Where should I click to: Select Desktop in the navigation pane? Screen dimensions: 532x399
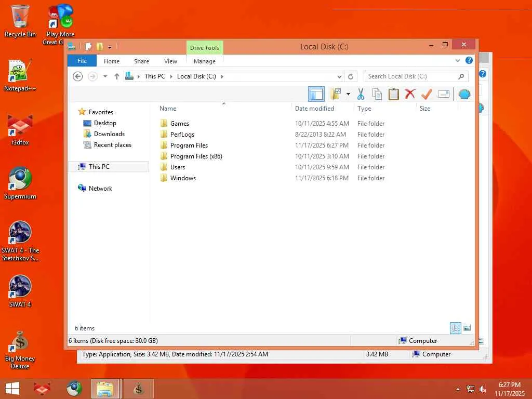click(x=105, y=123)
